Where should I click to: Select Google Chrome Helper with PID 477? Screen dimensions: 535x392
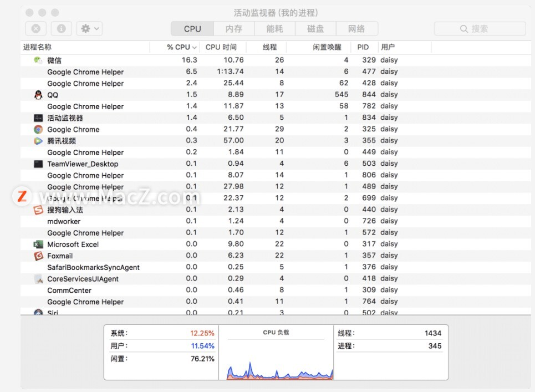pyautogui.click(x=276, y=72)
